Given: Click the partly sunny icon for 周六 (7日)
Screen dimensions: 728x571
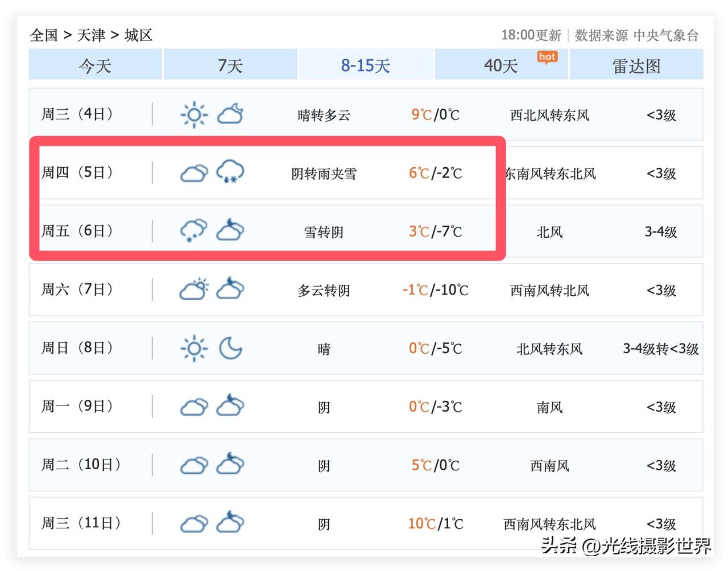Looking at the screenshot, I should point(193,289).
